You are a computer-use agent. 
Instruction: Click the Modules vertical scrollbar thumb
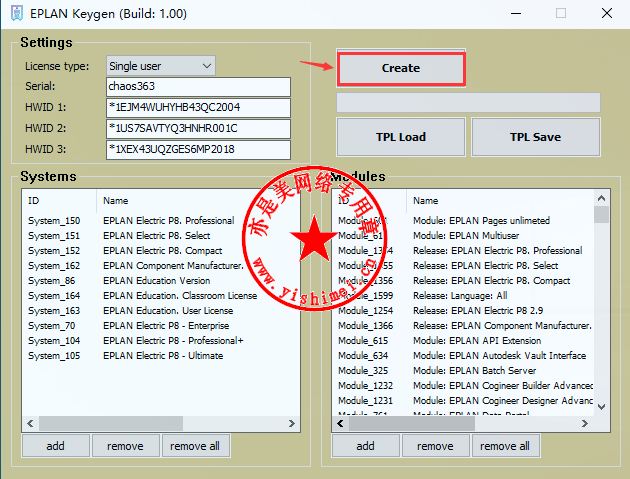601,214
